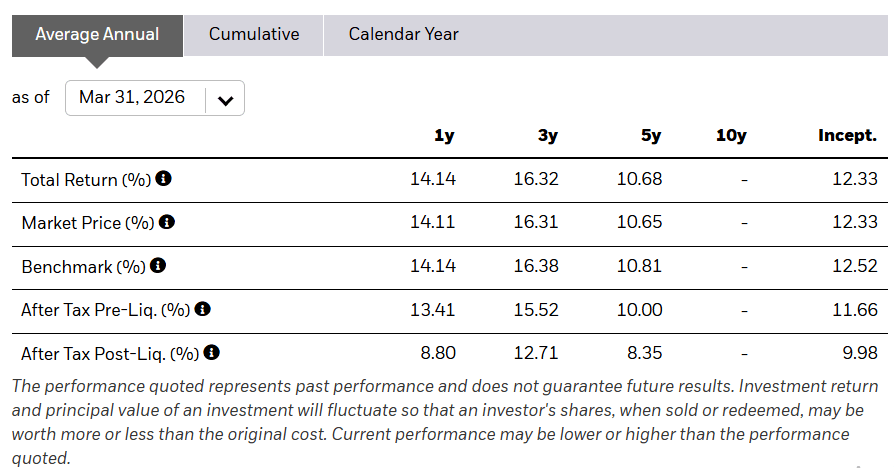894x468 pixels.
Task: Click the 3y column header
Action: click(x=547, y=136)
